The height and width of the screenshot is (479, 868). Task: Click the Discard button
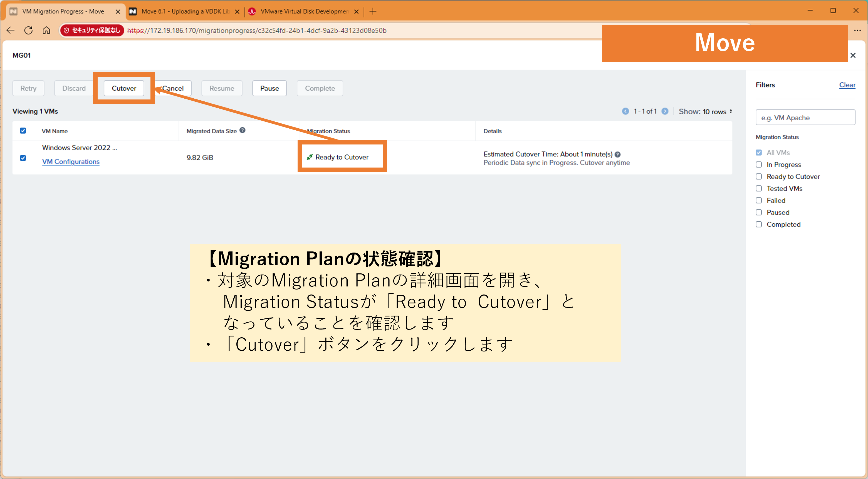point(74,88)
